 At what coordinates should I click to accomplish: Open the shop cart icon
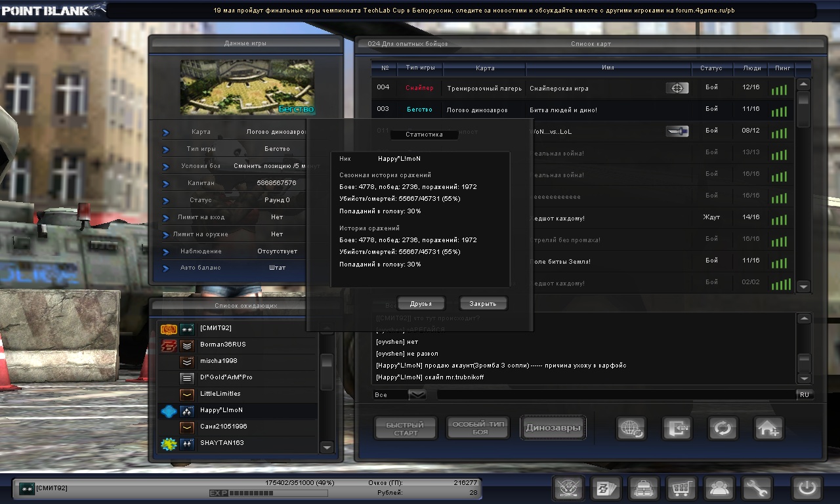681,488
